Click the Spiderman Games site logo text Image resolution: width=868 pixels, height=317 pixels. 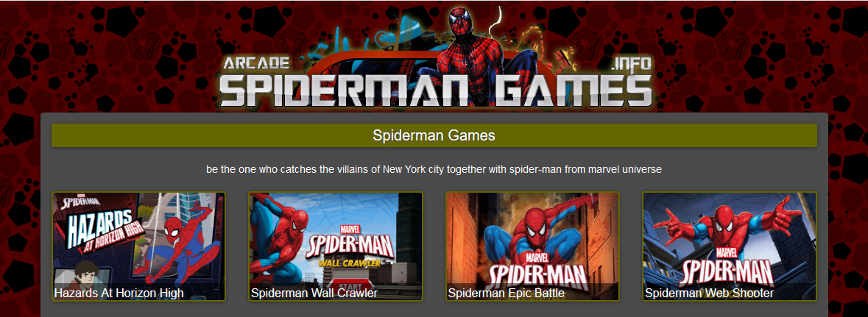tap(435, 90)
